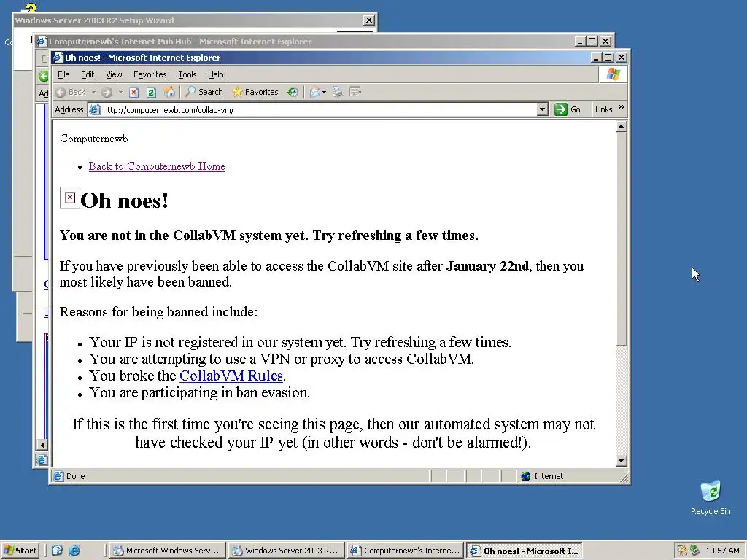Open the Favorites menu
This screenshot has height=560, width=747.
[x=150, y=74]
